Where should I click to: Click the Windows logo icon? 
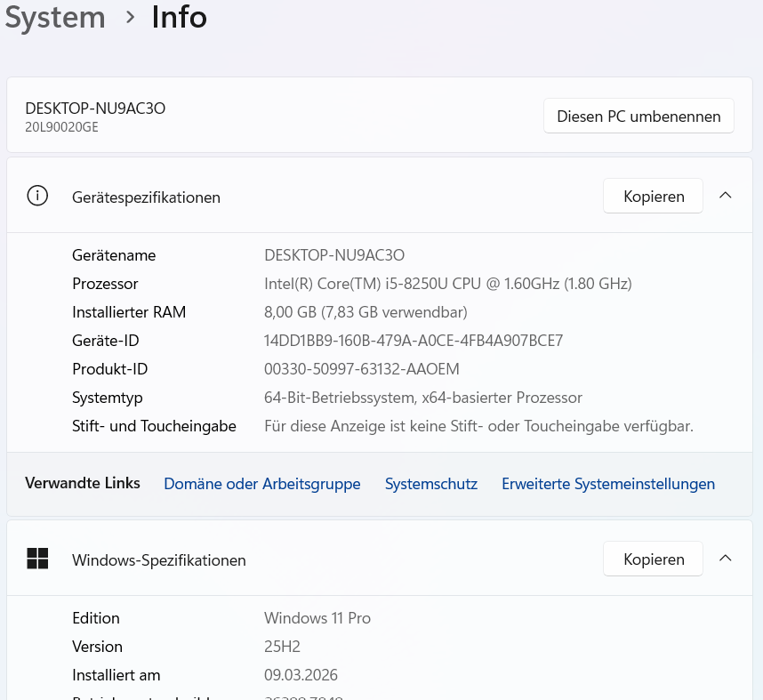coord(37,559)
